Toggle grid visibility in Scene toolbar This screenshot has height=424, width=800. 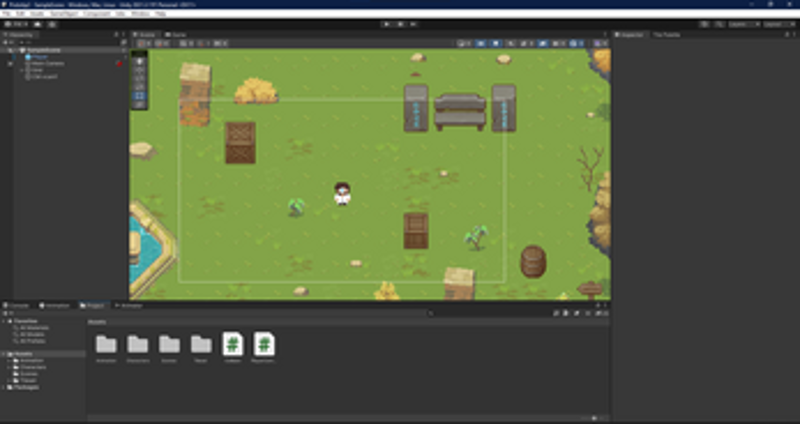click(184, 43)
